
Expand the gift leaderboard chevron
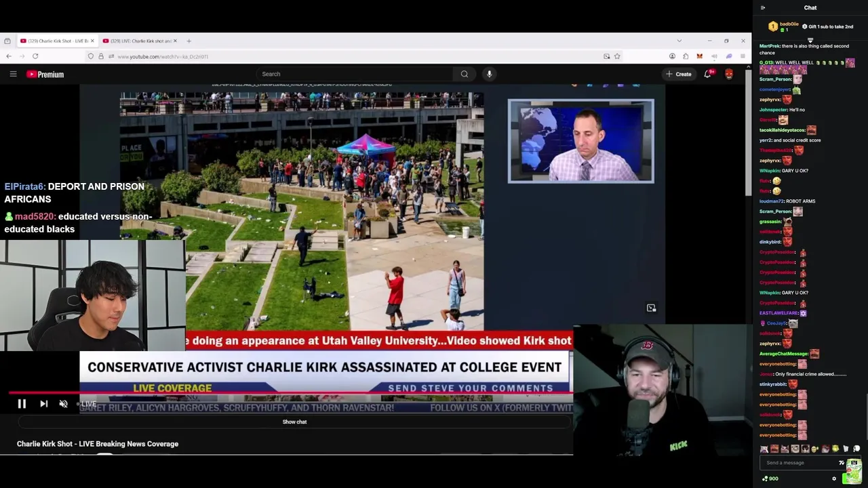(x=810, y=39)
